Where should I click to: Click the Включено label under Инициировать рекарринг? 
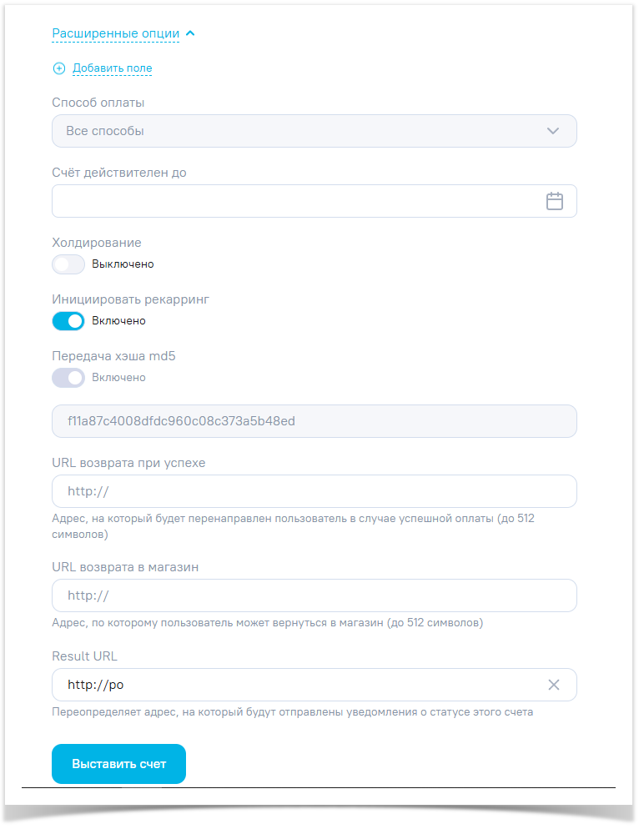(118, 321)
